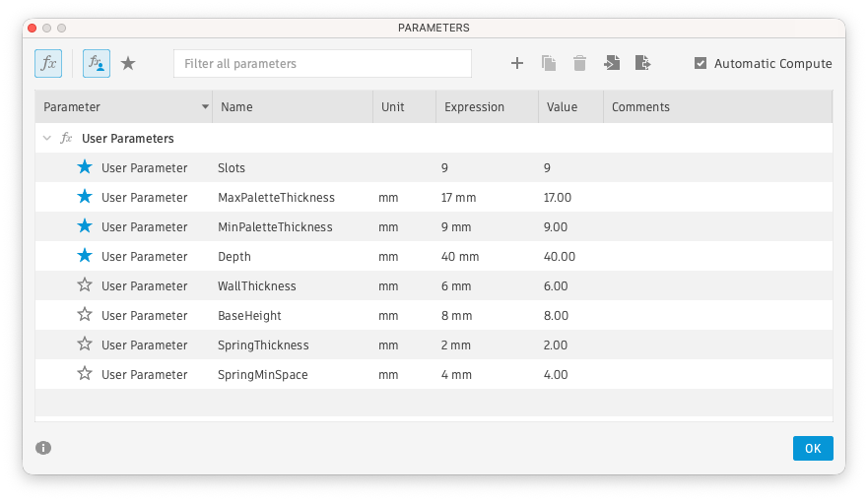Image resolution: width=868 pixels, height=501 pixels.
Task: Click the Filter all parameters search field
Action: 322,64
